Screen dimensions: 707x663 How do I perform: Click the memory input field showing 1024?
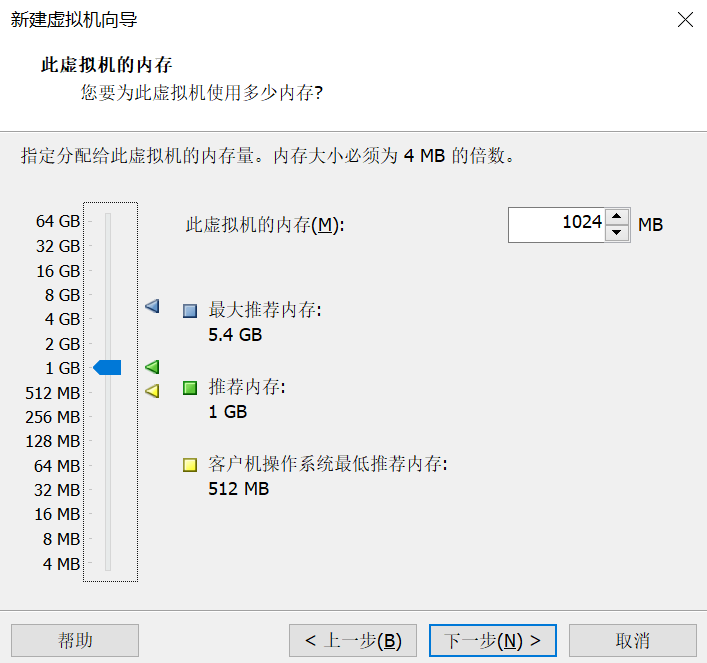(x=556, y=225)
